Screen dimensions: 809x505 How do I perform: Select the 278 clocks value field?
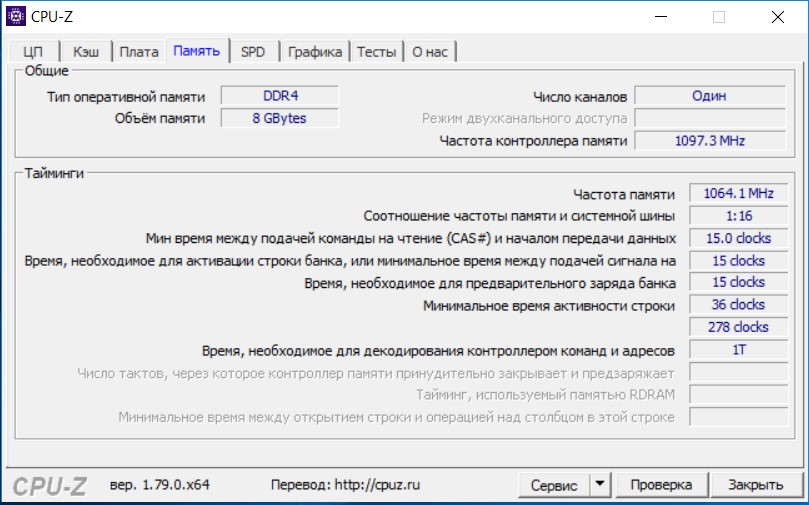[739, 327]
